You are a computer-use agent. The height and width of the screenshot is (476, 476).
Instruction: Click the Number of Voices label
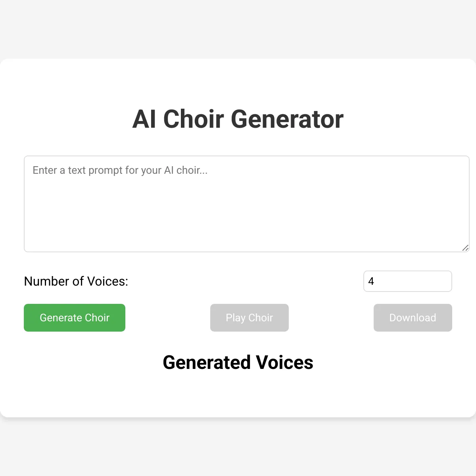pos(76,281)
